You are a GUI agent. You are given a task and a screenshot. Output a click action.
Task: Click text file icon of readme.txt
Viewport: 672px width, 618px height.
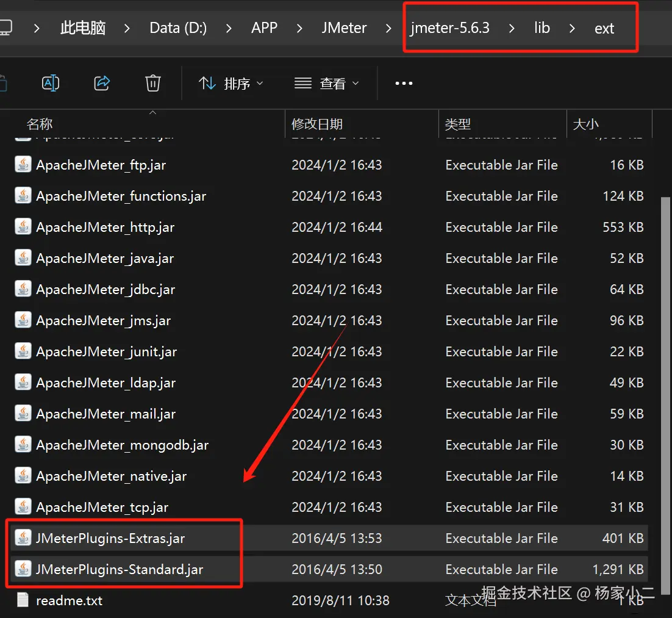click(x=23, y=600)
